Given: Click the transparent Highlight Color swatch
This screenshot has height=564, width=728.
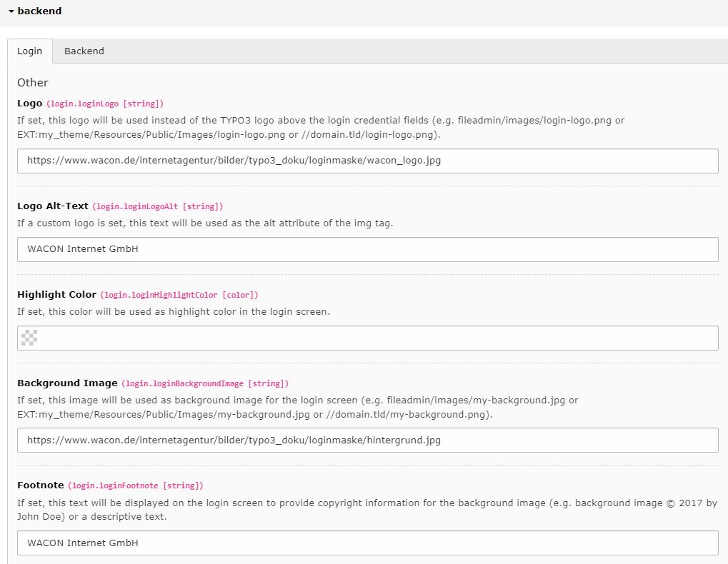Looking at the screenshot, I should click(x=29, y=338).
